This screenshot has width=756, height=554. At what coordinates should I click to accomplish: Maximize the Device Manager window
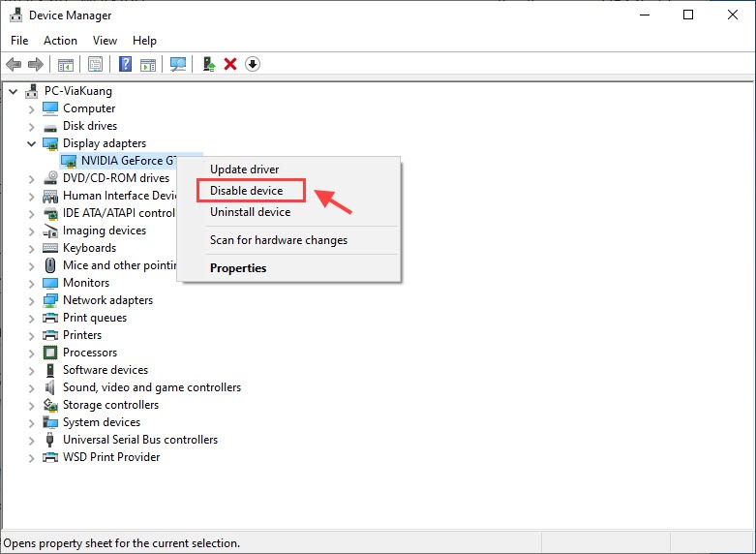click(x=688, y=15)
